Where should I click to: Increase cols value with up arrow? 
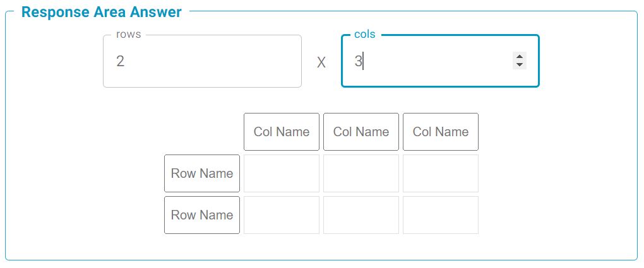pyautogui.click(x=520, y=57)
